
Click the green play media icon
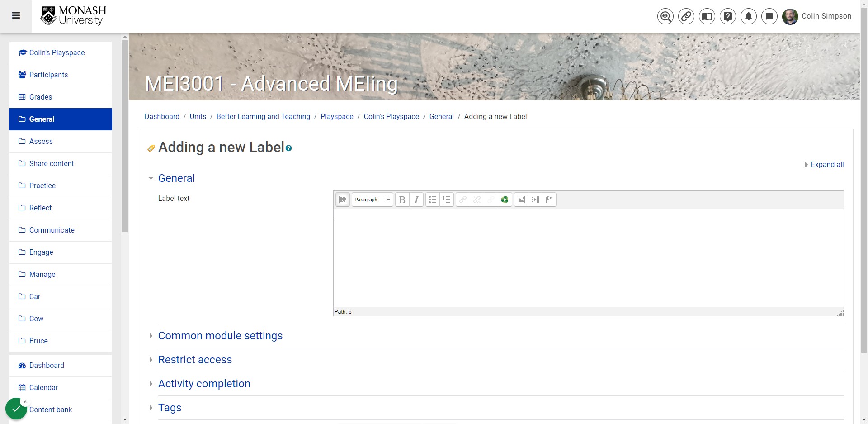click(x=505, y=200)
